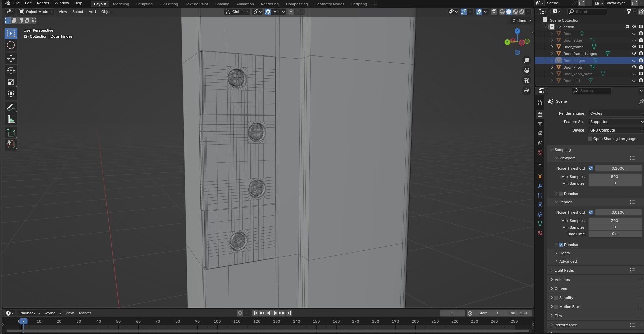Click the Z axis on navigation gizmo
Image resolution: width=644 pixels, height=334 pixels.
tap(517, 31)
